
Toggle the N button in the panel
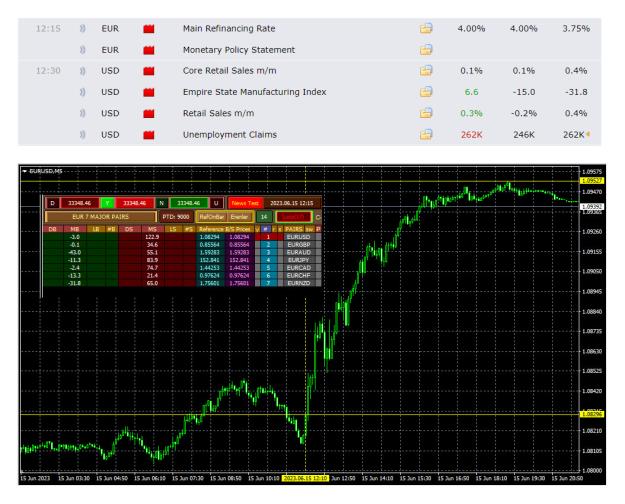[162, 203]
